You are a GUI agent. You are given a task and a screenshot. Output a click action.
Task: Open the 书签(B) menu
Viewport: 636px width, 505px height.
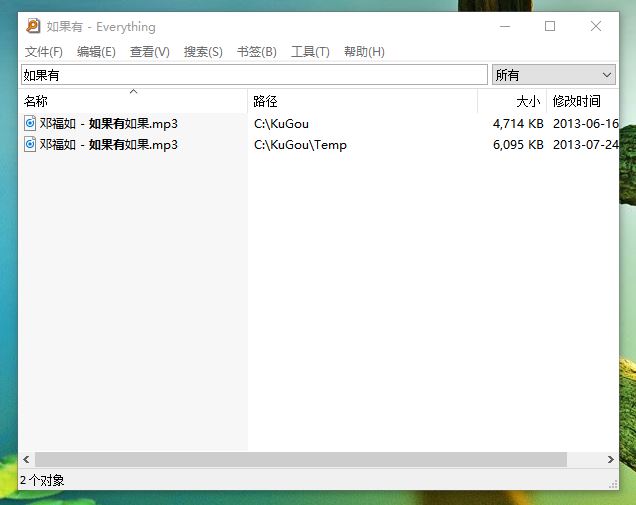point(256,52)
